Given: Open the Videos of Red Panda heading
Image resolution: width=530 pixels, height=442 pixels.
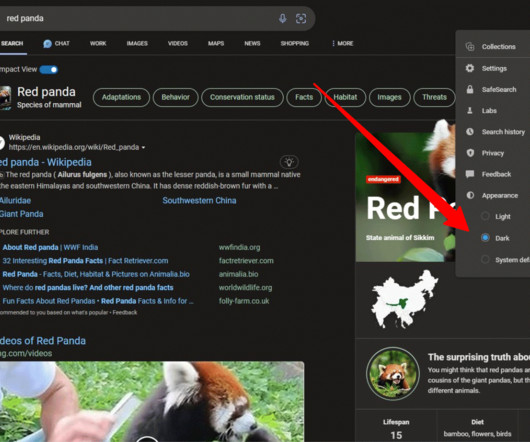Looking at the screenshot, I should pos(43,341).
